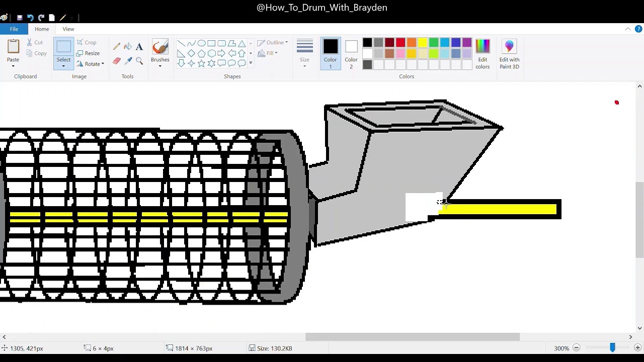644x362 pixels.
Task: Activate Color 1 foreground selector
Action: (x=331, y=54)
